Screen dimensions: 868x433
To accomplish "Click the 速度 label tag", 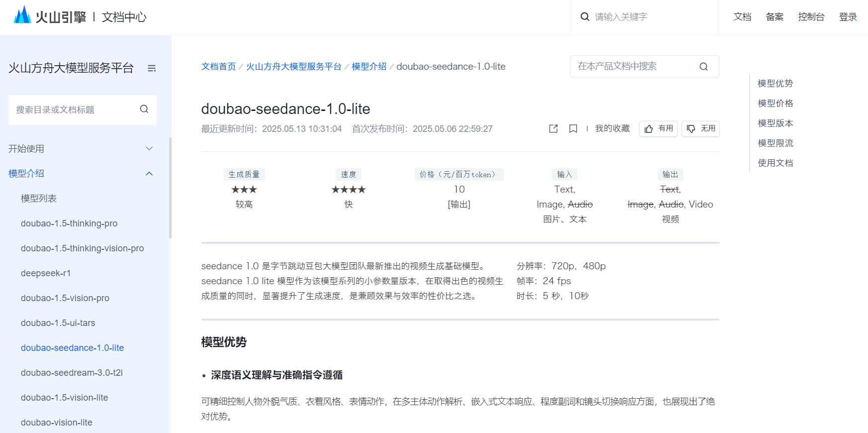I will (348, 174).
